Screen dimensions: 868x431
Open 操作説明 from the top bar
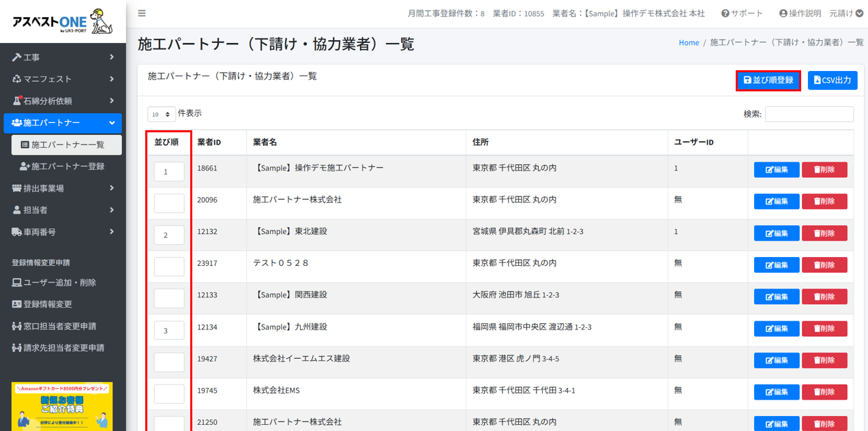point(800,13)
